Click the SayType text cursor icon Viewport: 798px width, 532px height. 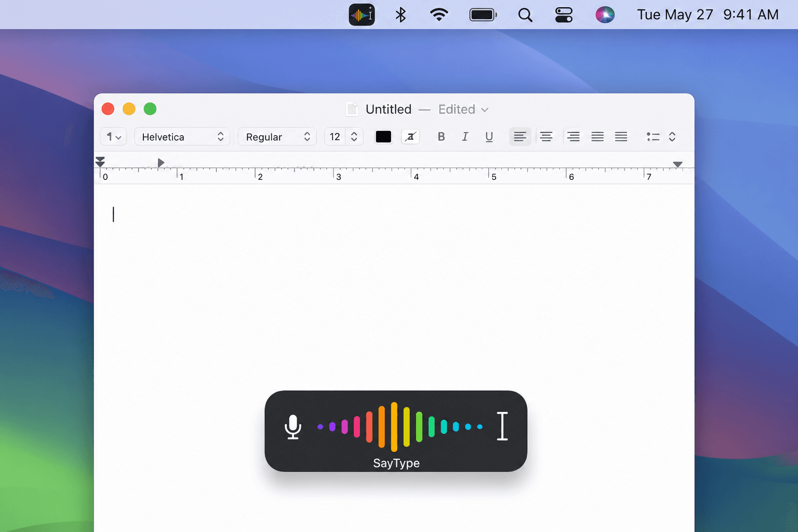(502, 426)
